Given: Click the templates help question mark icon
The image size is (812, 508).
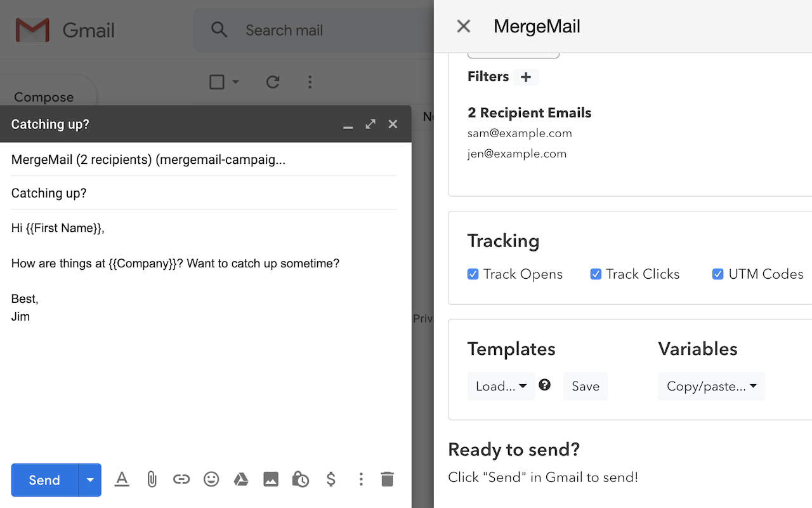Looking at the screenshot, I should tap(545, 385).
